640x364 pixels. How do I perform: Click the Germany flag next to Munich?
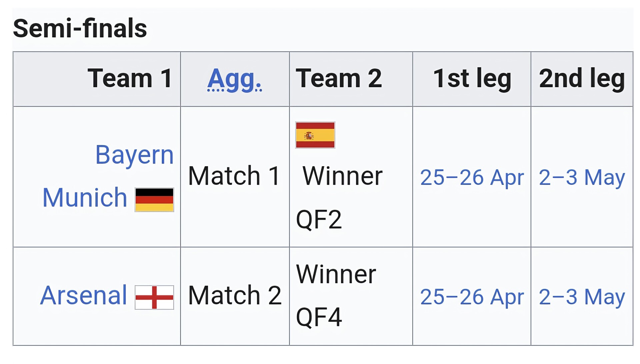pyautogui.click(x=154, y=199)
